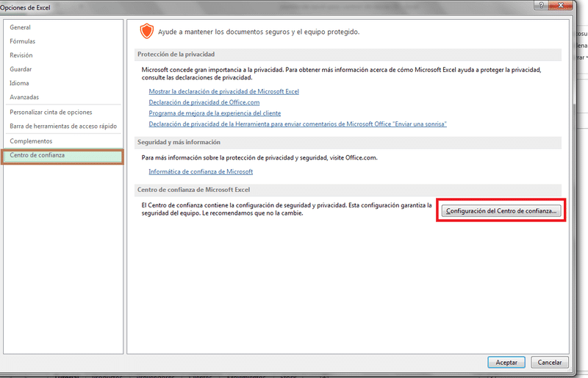Click Centro de confianza de Microsoft Excel heading
Viewport: 588px width, 378px height.
pos(193,190)
